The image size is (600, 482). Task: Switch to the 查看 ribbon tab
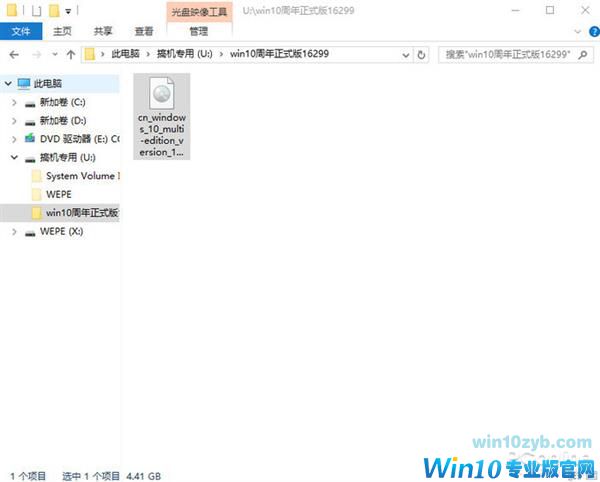click(x=144, y=31)
